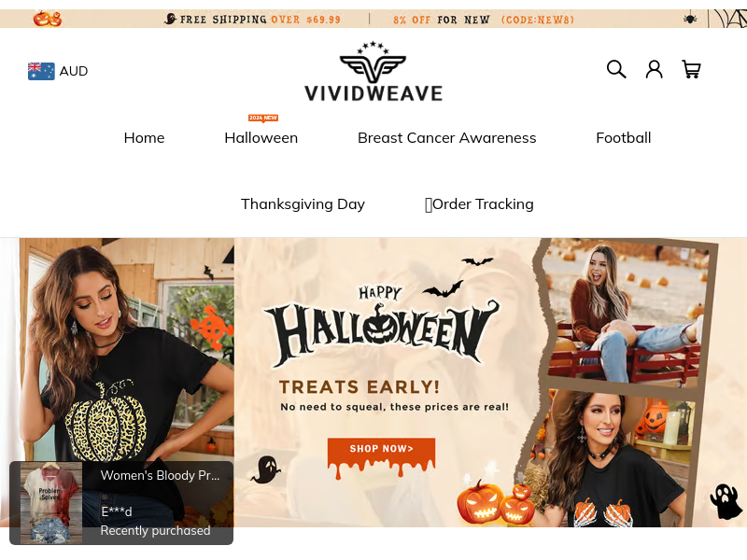Click the SHOP NOW button

point(381,450)
